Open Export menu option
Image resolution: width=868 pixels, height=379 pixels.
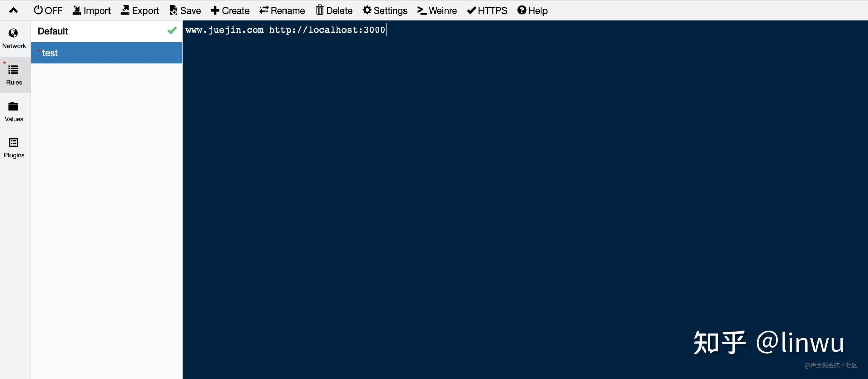pos(139,10)
